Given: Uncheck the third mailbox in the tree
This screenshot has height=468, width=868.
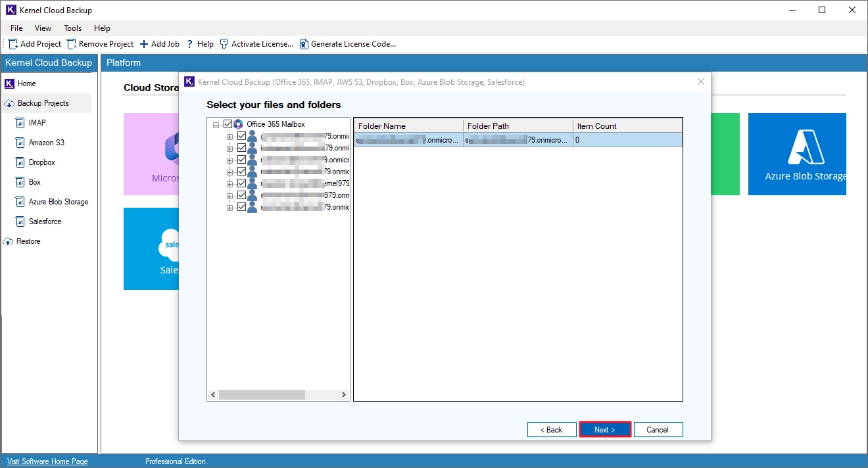Looking at the screenshot, I should [x=241, y=160].
